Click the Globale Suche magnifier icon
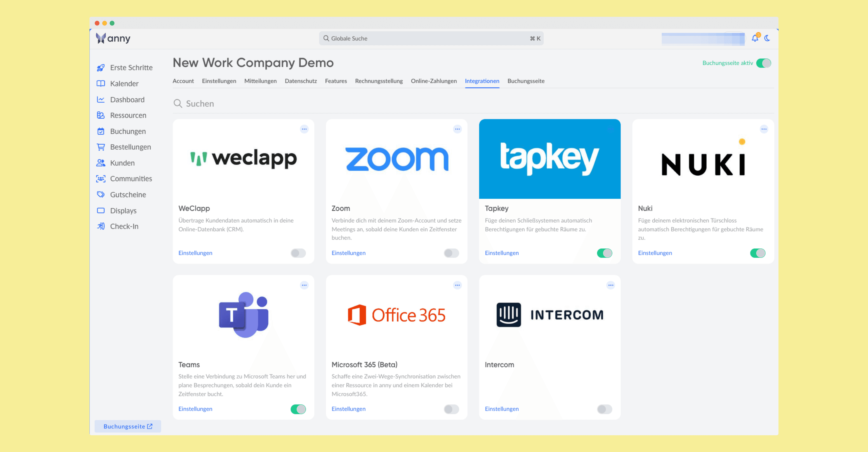The height and width of the screenshot is (452, 868). click(x=326, y=38)
